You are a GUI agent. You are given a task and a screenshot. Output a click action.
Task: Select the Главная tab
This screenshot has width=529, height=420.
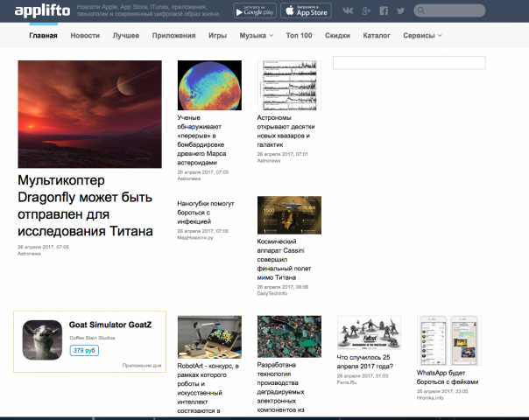(x=43, y=35)
